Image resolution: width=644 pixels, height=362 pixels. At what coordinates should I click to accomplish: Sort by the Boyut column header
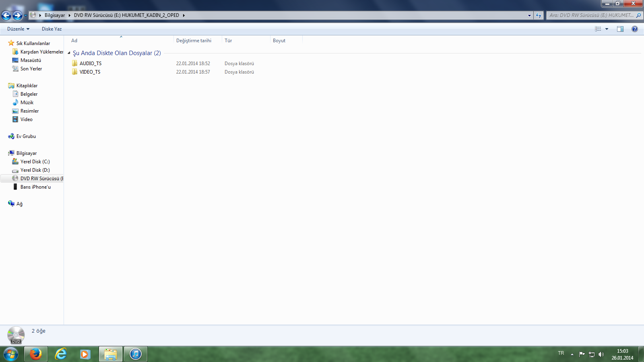tap(286, 41)
